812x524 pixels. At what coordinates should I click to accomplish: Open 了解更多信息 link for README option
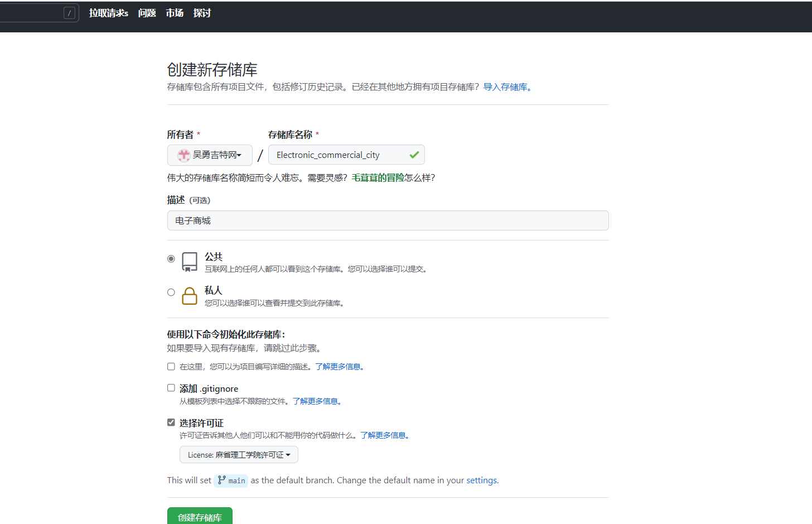338,367
